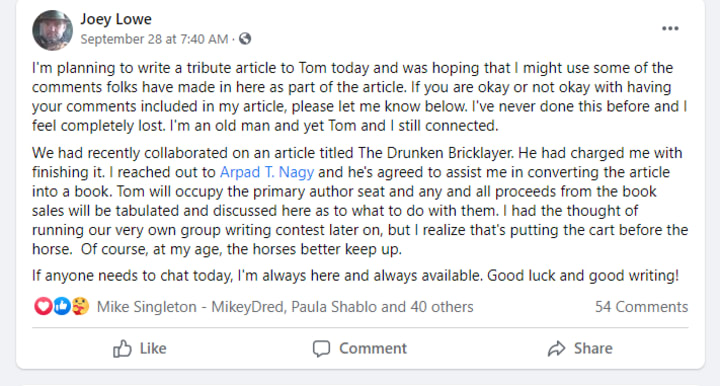
Task: Click the Comment button label
Action: click(373, 348)
